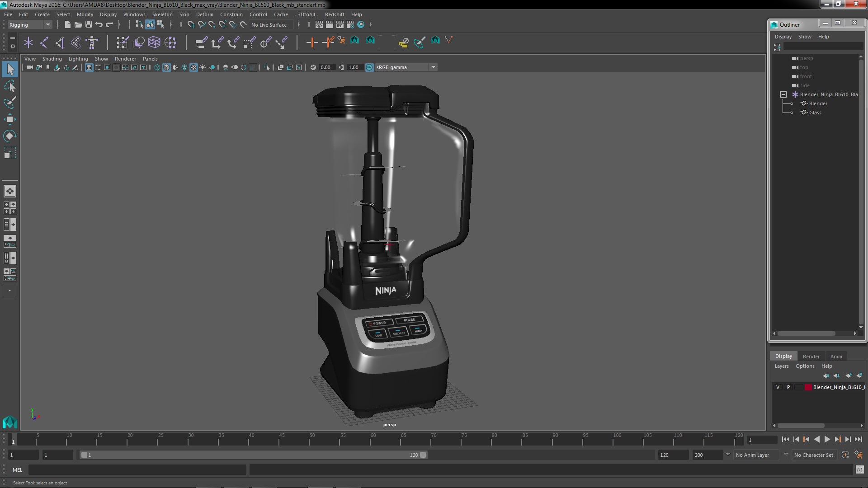The image size is (868, 488).
Task: Go to start of playback range
Action: [785, 439]
